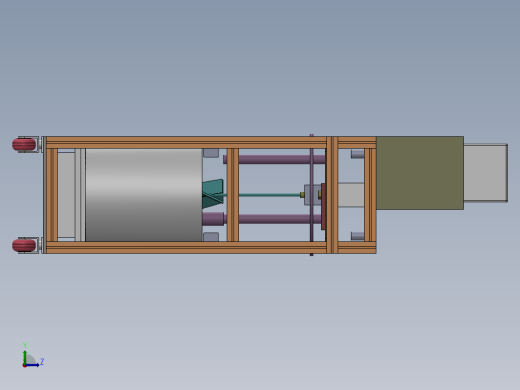Select the upper red caster wheel
Viewport: 520px width, 390px height.
pos(24,144)
